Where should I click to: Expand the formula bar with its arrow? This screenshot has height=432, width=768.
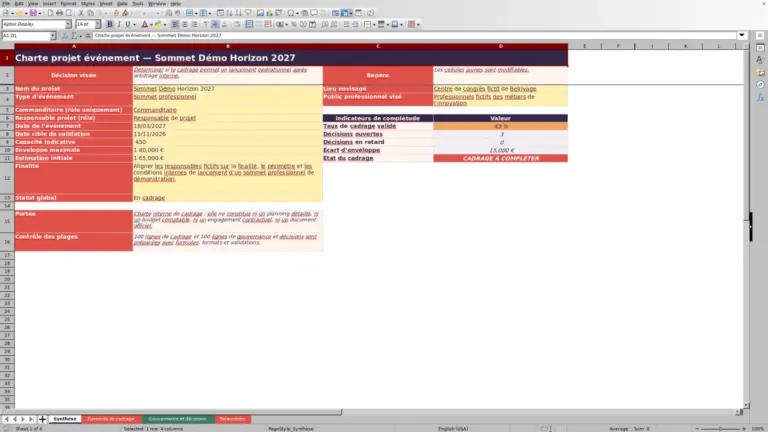[742, 35]
